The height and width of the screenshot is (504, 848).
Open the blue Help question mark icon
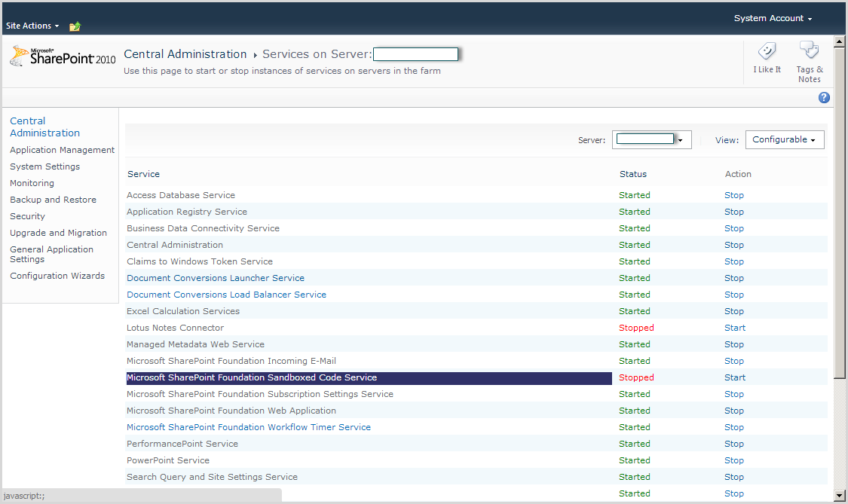[824, 97]
